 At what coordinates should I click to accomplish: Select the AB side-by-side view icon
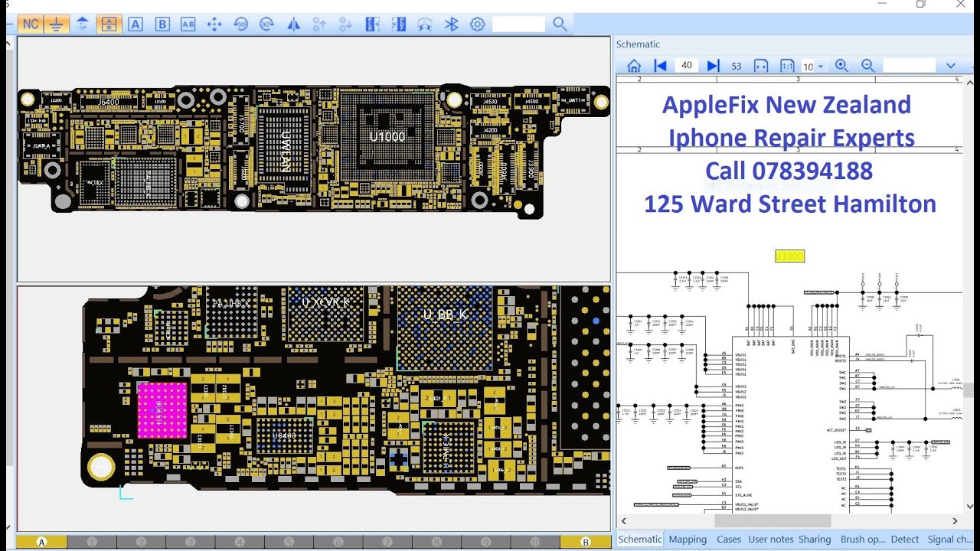[x=188, y=24]
